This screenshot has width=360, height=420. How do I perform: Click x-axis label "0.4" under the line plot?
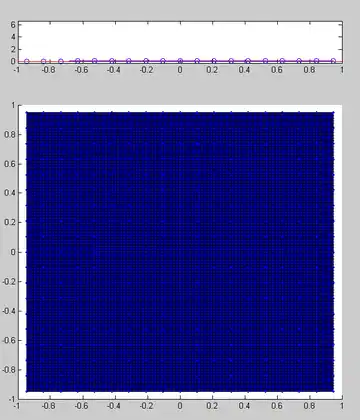coord(244,70)
